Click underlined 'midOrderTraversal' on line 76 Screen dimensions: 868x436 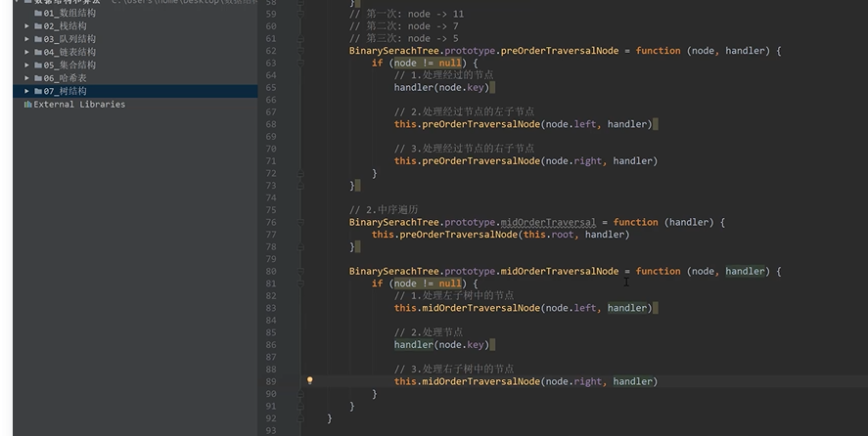click(x=548, y=222)
